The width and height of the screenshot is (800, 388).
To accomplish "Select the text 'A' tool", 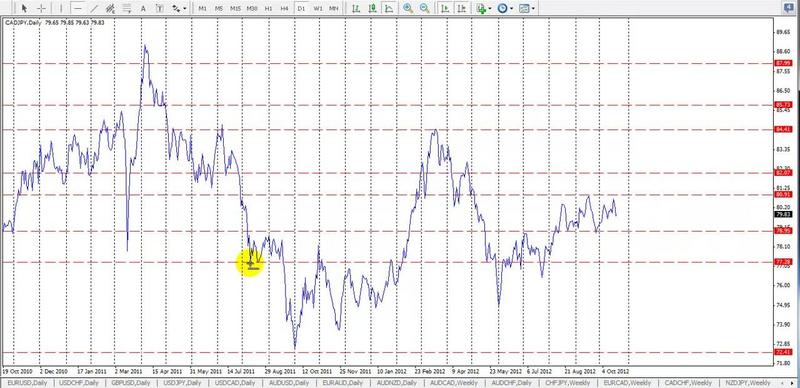I will click(143, 8).
